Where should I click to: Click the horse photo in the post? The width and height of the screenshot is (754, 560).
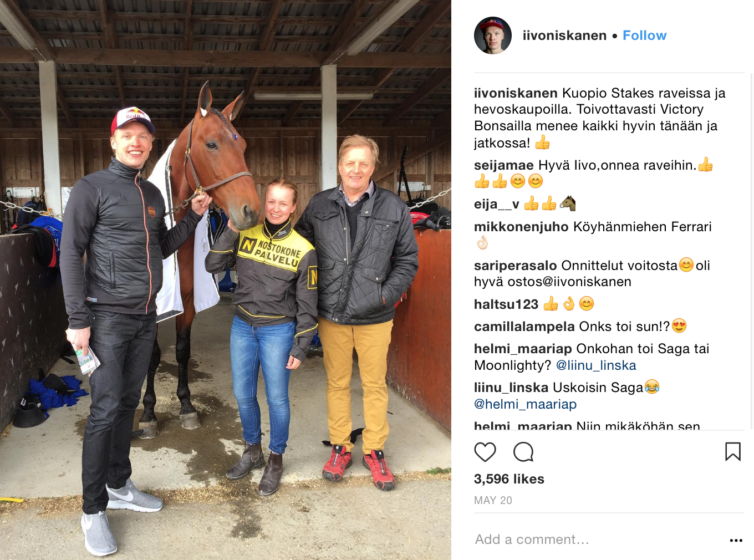[226, 280]
